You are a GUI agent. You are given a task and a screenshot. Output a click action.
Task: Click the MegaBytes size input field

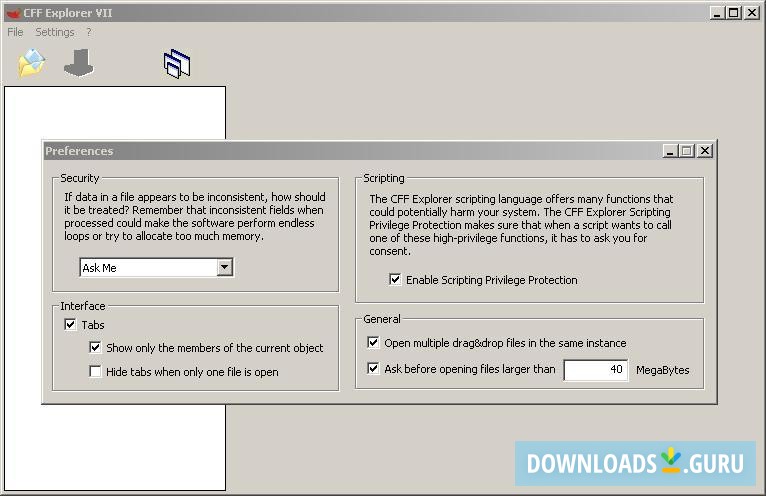click(x=596, y=370)
